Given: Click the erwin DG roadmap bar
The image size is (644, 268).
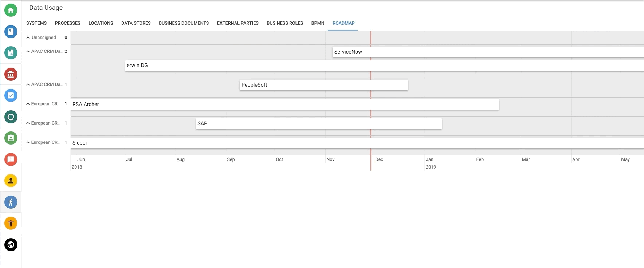Looking at the screenshot, I should coord(385,66).
